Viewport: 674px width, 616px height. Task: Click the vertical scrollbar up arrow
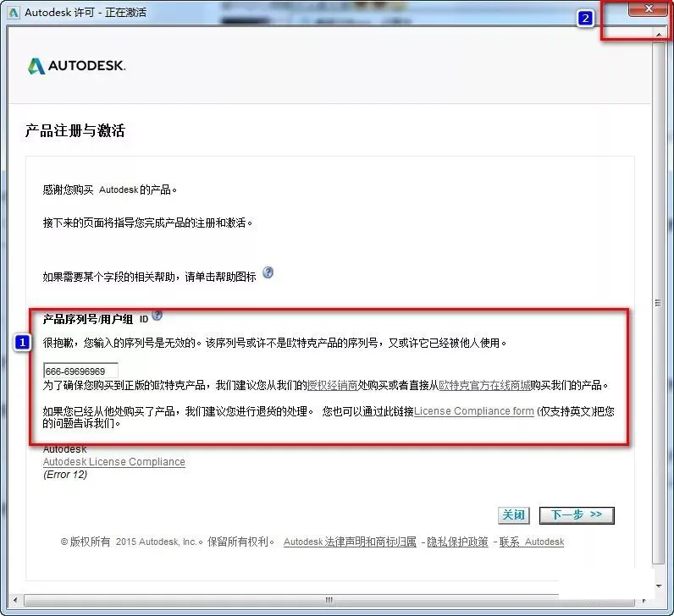(x=659, y=34)
